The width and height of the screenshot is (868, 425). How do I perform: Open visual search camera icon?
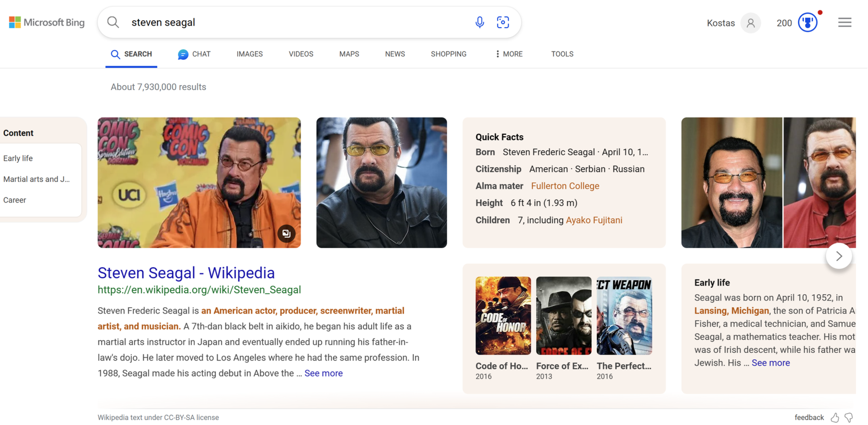point(503,22)
